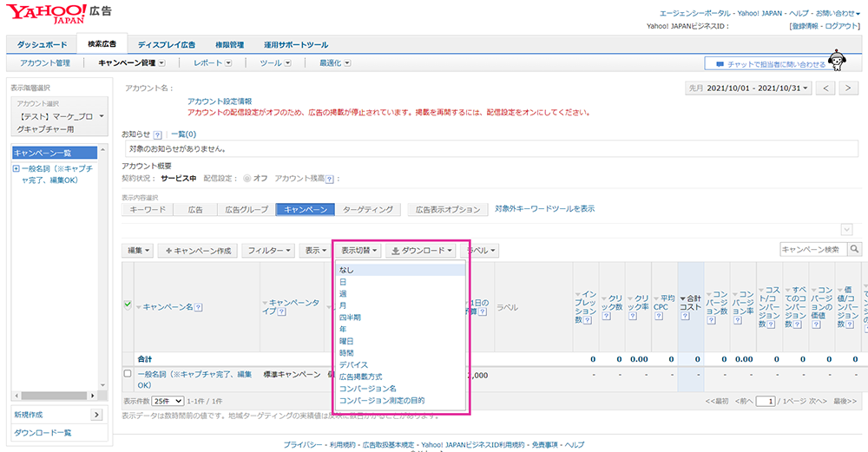
Task: Click the chat robot mascot icon
Action: click(x=837, y=61)
